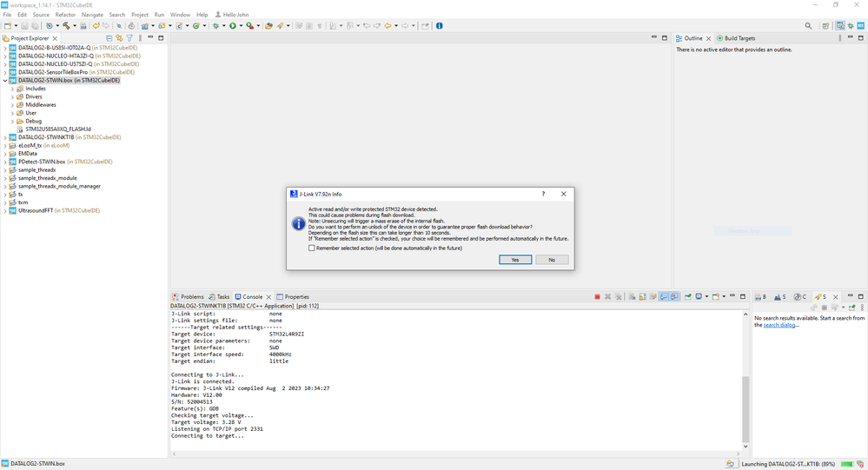Click the green Run icon in toolbar
Image resolution: width=868 pixels, height=470 pixels.
(233, 25)
